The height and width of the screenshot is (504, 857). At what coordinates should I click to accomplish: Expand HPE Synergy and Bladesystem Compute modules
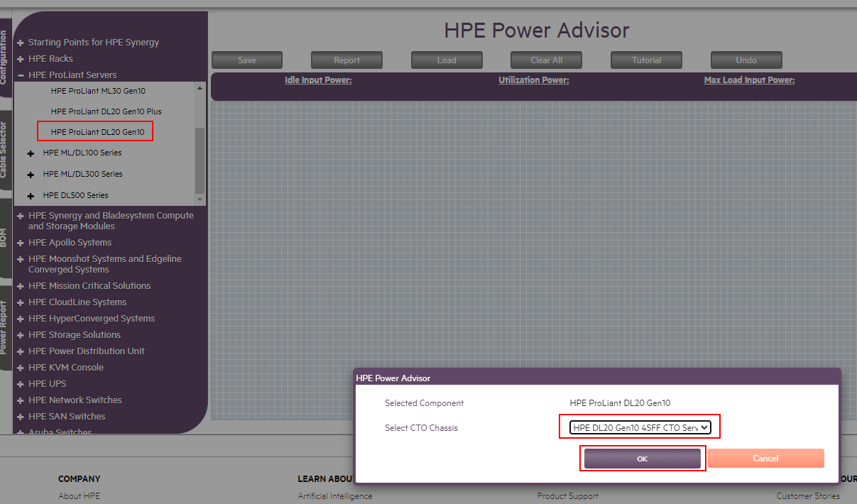21,216
